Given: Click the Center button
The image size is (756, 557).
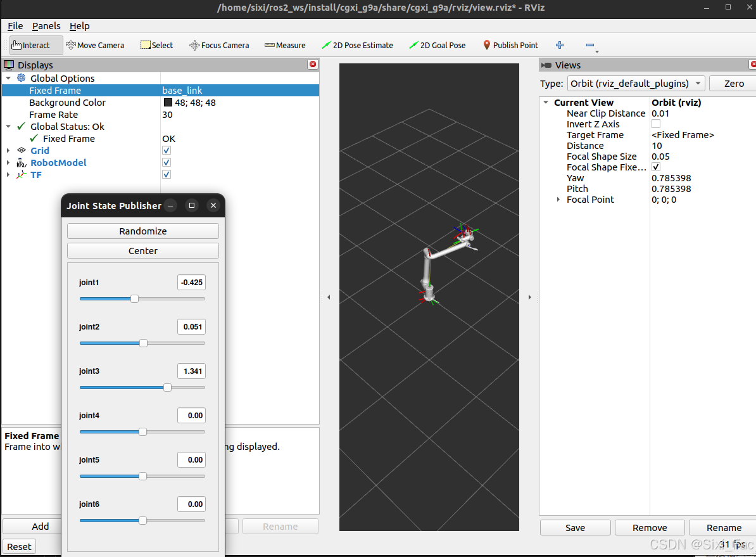Looking at the screenshot, I should click(142, 250).
